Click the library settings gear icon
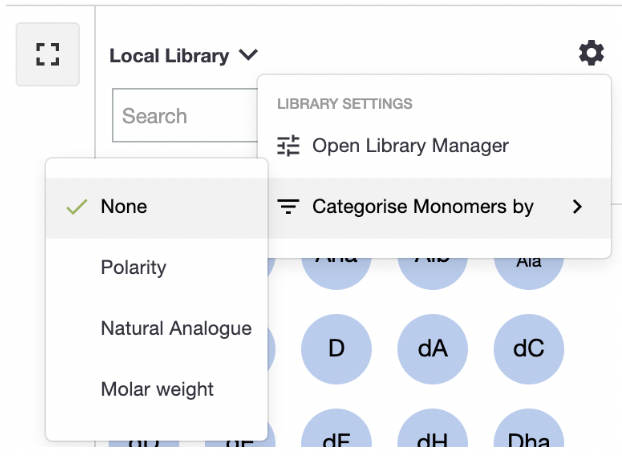Viewport: 622px width, 456px height. tap(591, 54)
